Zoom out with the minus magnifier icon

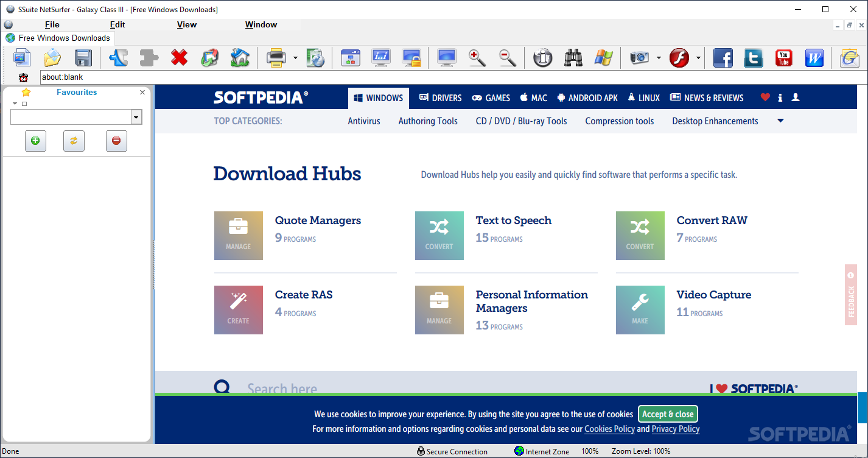click(508, 58)
